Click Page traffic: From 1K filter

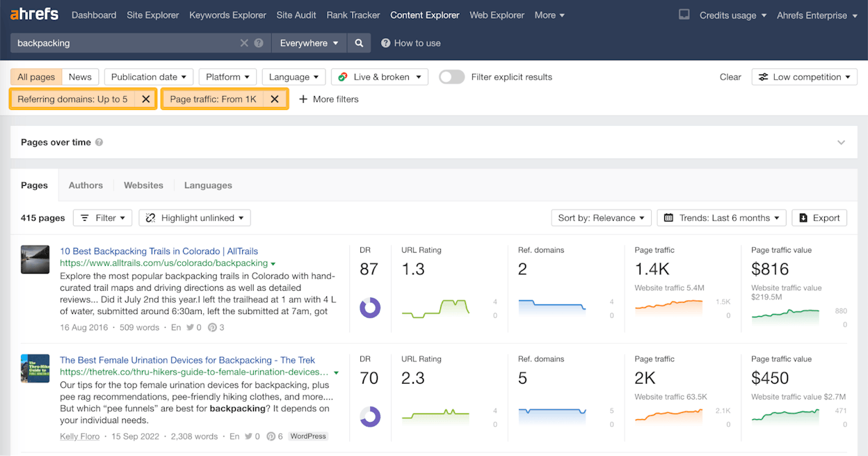213,99
